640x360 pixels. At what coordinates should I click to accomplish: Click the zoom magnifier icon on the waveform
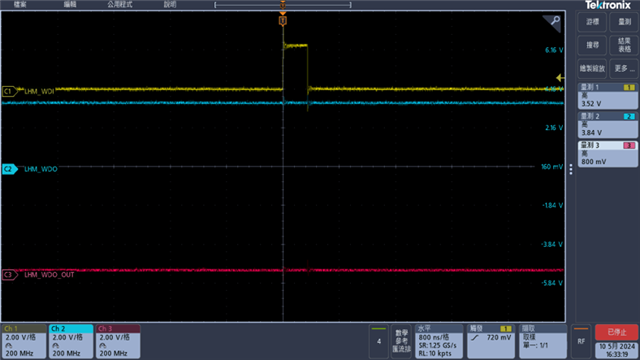point(552,22)
